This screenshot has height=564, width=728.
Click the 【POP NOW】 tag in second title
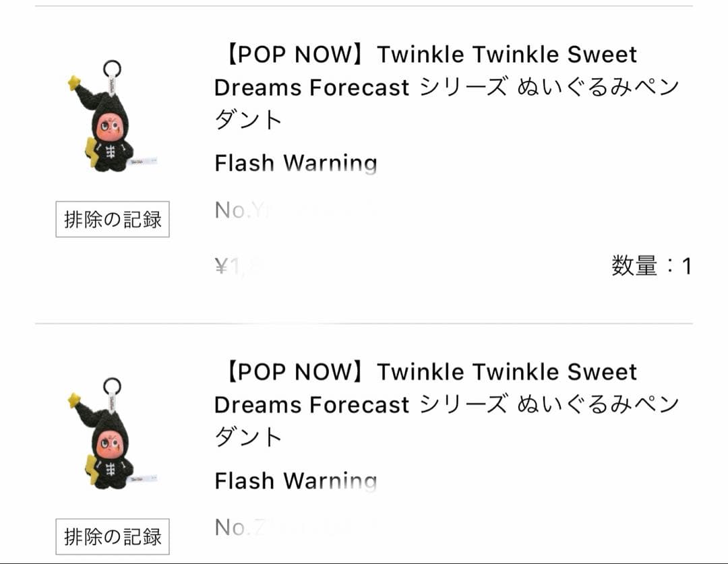point(293,372)
